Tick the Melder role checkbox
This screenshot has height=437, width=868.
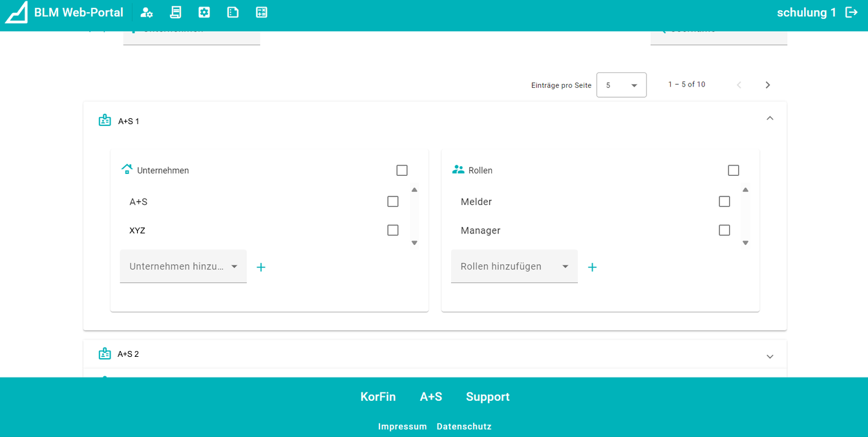pos(724,202)
